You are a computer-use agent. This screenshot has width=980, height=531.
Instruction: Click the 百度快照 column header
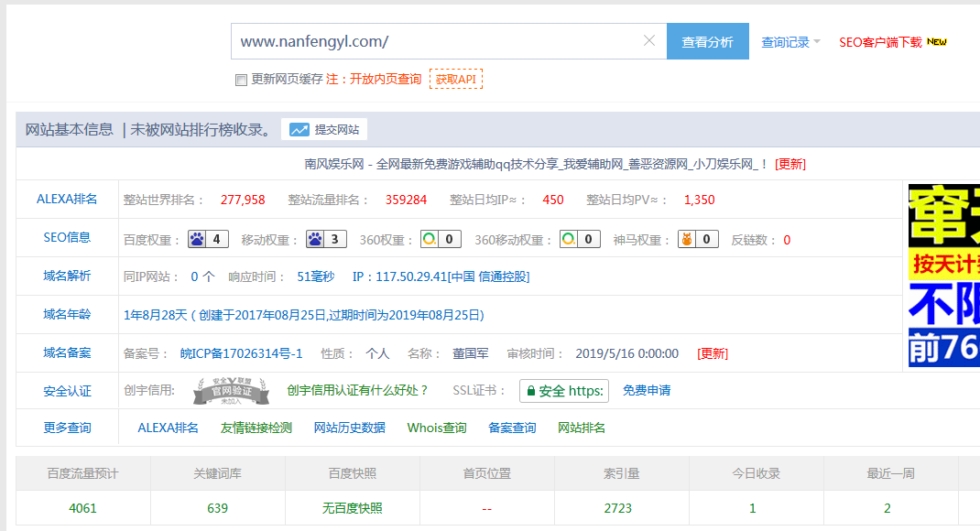tap(353, 473)
